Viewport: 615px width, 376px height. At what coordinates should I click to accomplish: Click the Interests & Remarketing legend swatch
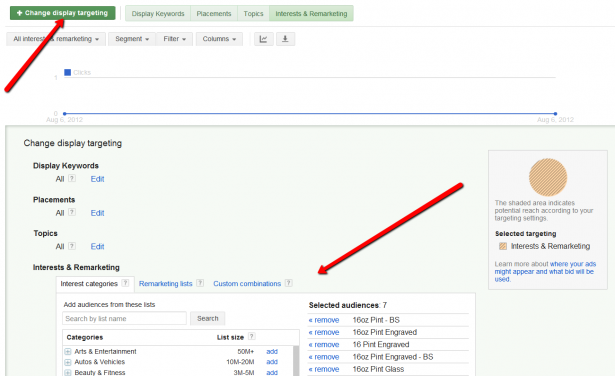pos(503,246)
